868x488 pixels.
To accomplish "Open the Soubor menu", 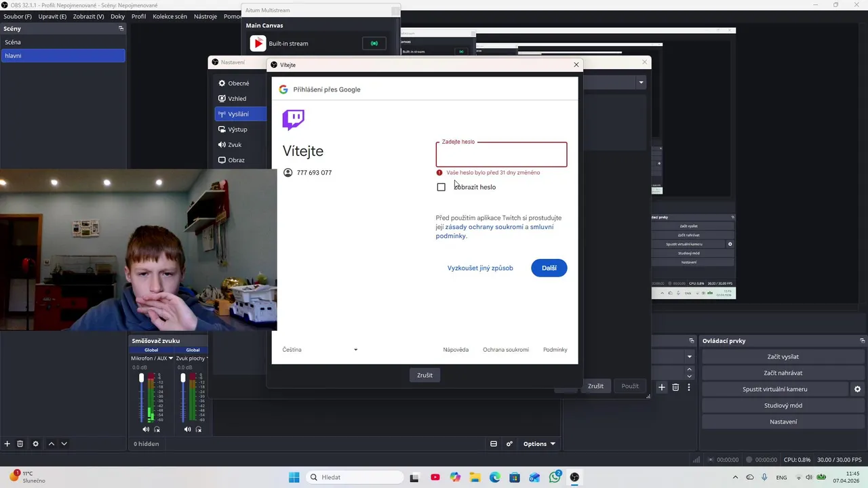I will [18, 16].
